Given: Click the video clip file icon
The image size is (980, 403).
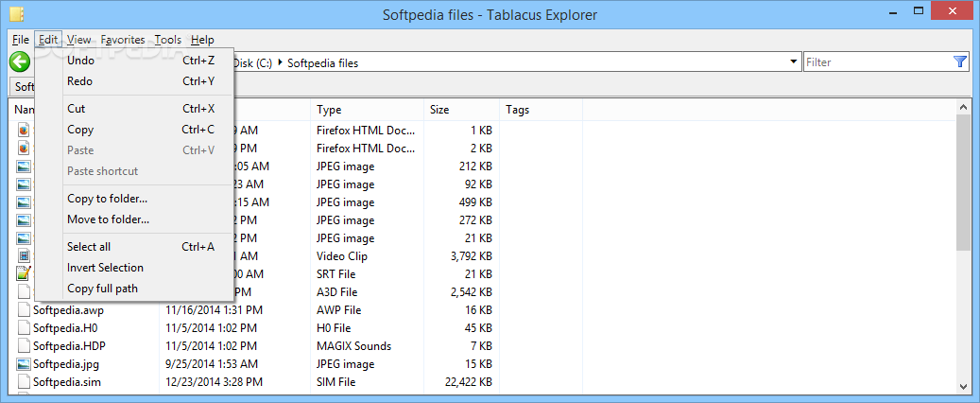Looking at the screenshot, I should point(24,256).
